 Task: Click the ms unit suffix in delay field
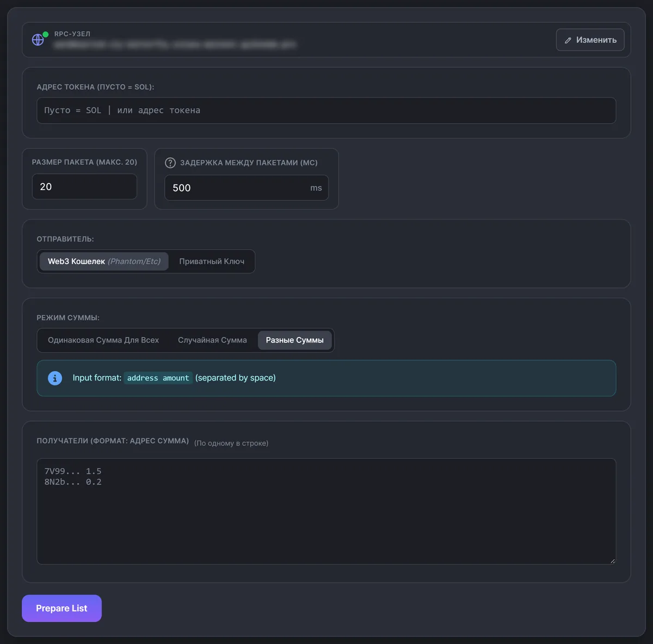316,188
